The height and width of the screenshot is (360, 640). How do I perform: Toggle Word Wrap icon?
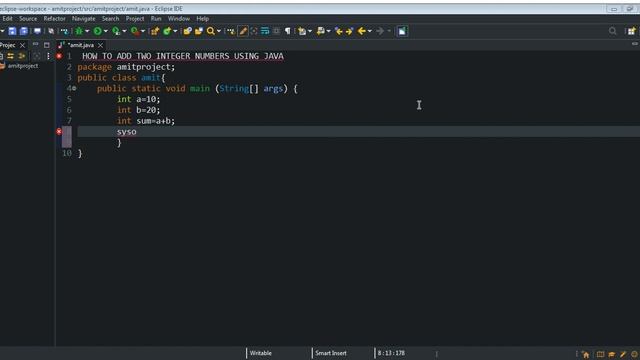coord(265,31)
